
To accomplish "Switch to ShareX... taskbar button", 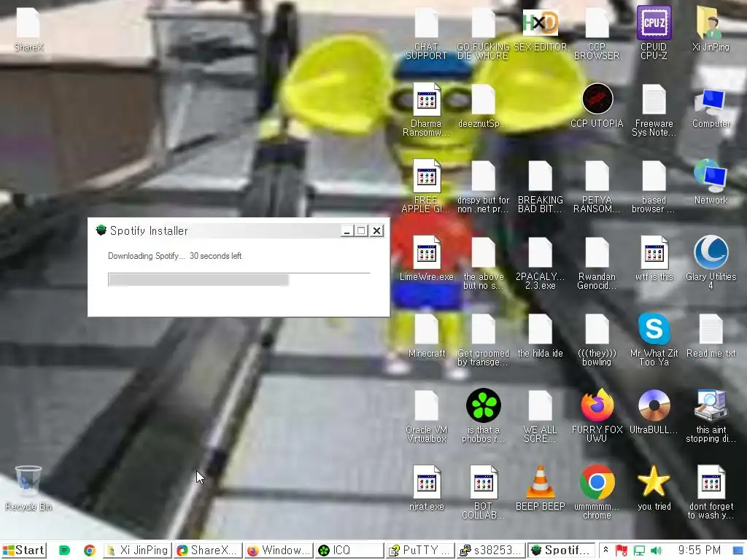I will tap(208, 551).
